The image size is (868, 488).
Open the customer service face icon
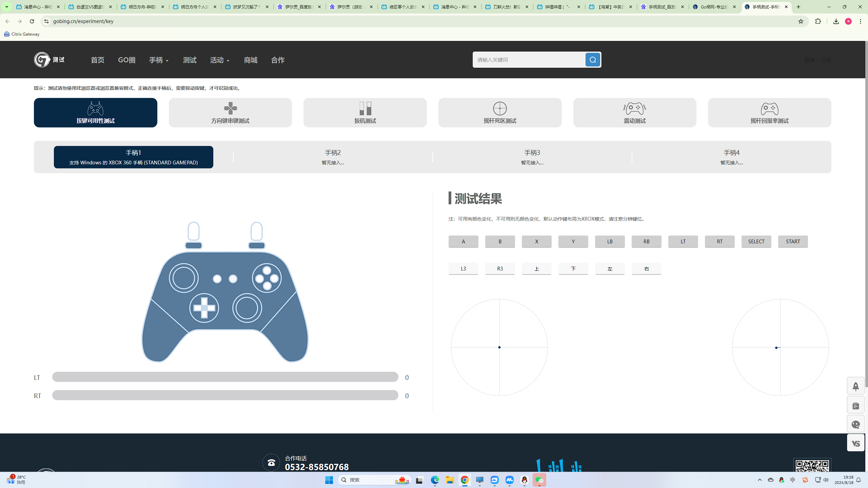click(x=856, y=424)
